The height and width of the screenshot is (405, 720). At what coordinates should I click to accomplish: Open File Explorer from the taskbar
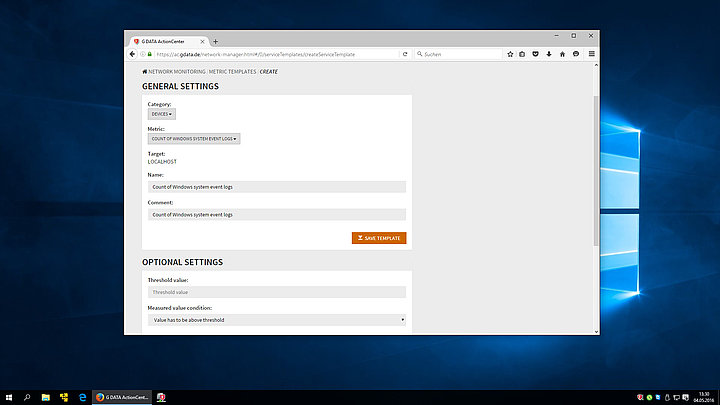point(45,397)
